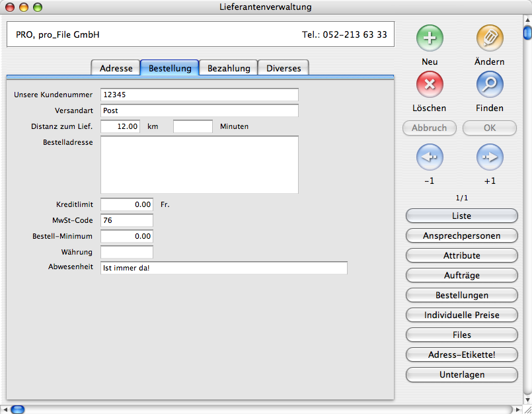The image size is (532, 414).
Task: Switch to the Adresse tab
Action: coord(116,67)
